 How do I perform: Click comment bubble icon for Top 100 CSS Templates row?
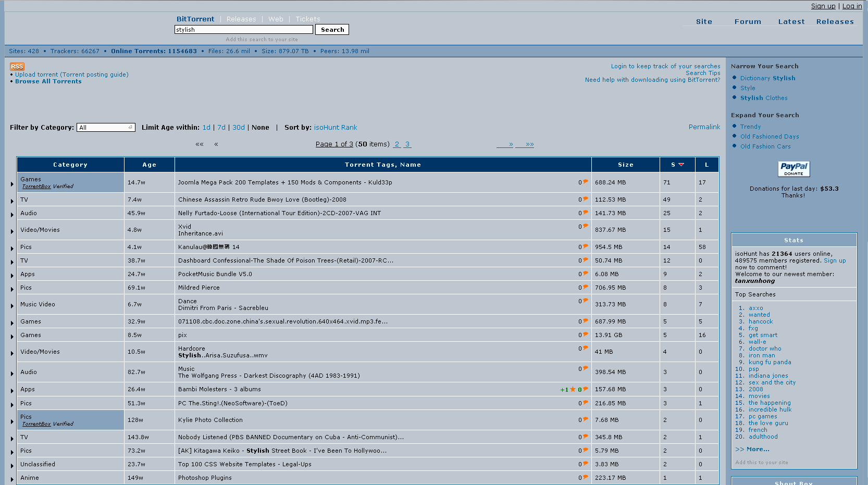tap(586, 464)
